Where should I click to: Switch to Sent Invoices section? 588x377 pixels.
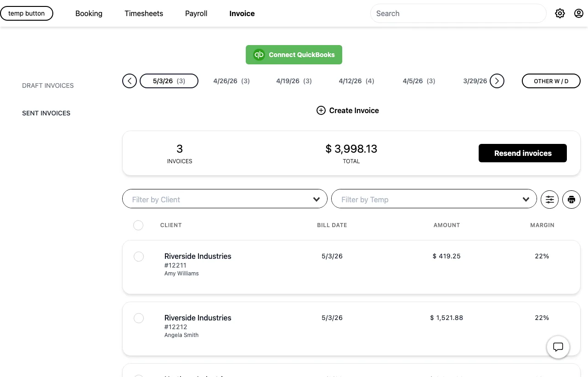pyautogui.click(x=46, y=113)
